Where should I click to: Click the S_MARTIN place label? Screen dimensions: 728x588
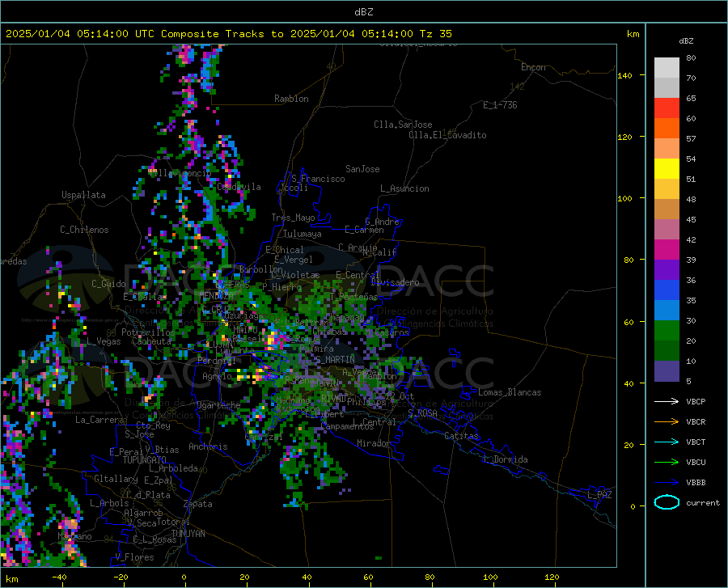(x=335, y=360)
